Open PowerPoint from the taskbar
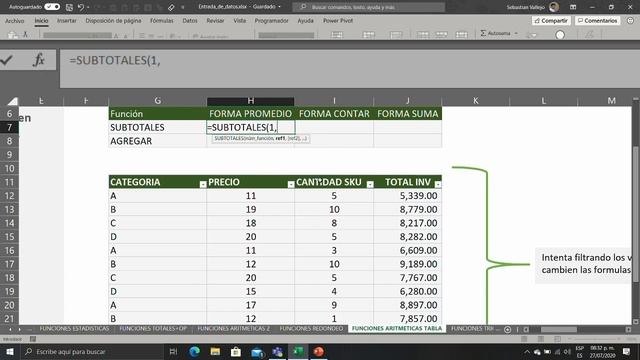640x360 pixels. pos(319,351)
